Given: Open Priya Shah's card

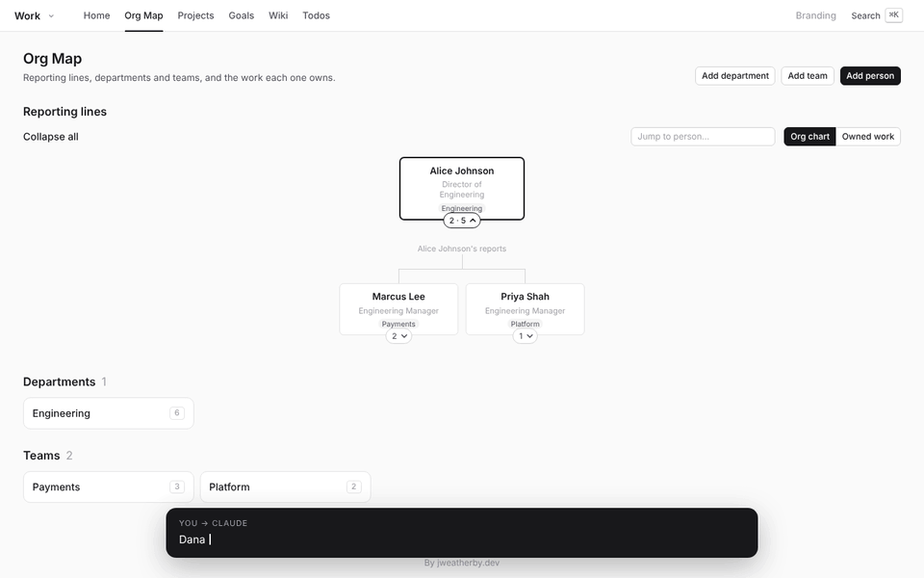Looking at the screenshot, I should 526,308.
